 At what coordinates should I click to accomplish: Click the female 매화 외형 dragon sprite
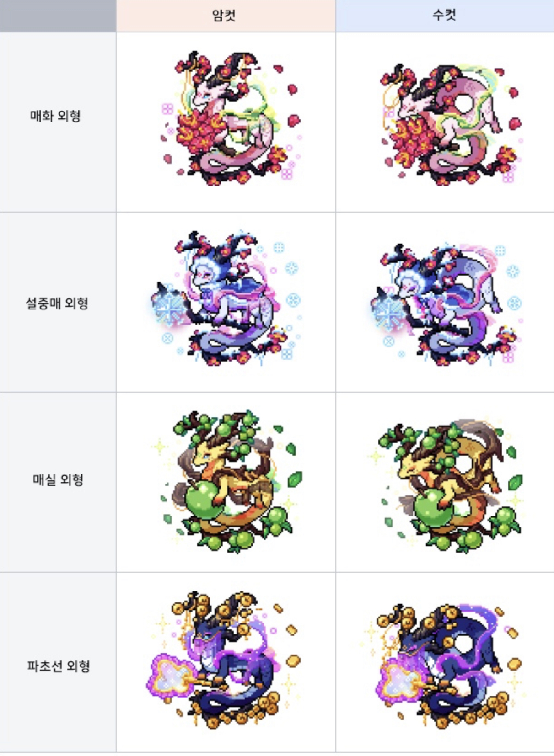231,118
